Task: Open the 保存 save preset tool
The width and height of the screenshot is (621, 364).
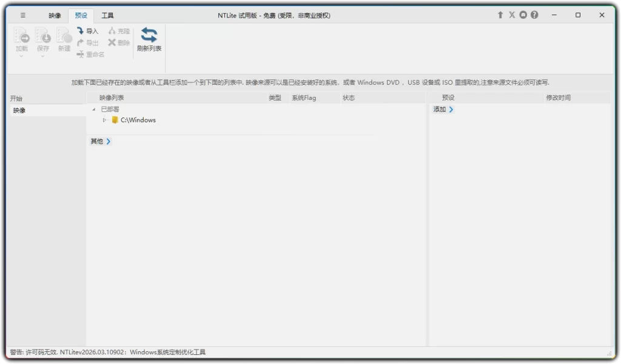Action: (x=42, y=38)
